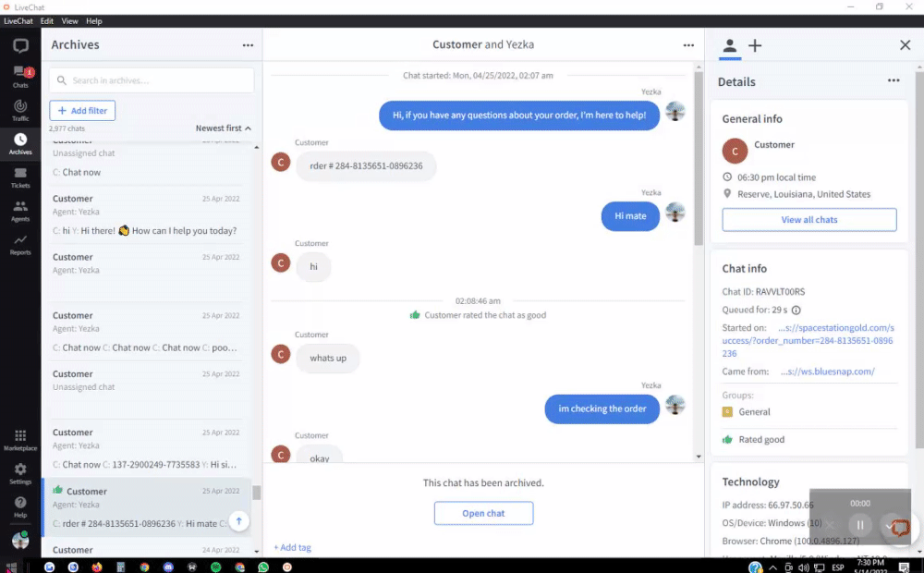Click the agent profile avatar in sidebar
The height and width of the screenshot is (573, 924).
tap(20, 540)
